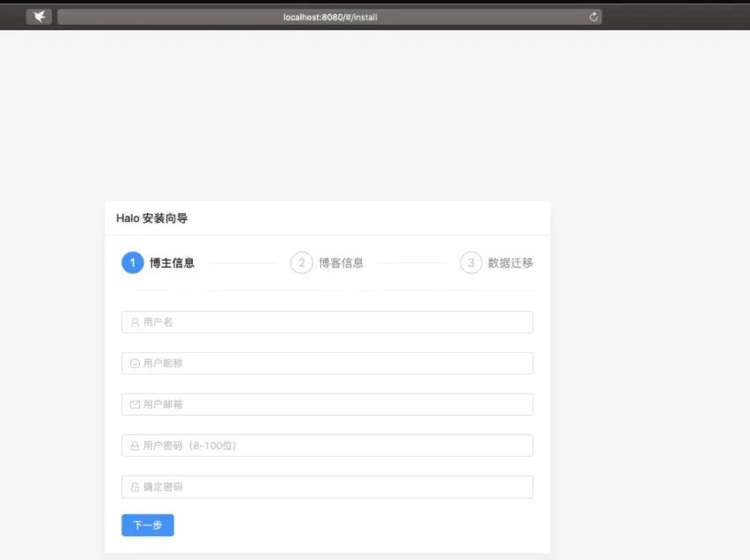Focus the localhost:8080 address bar
The image size is (750, 560).
(x=329, y=17)
